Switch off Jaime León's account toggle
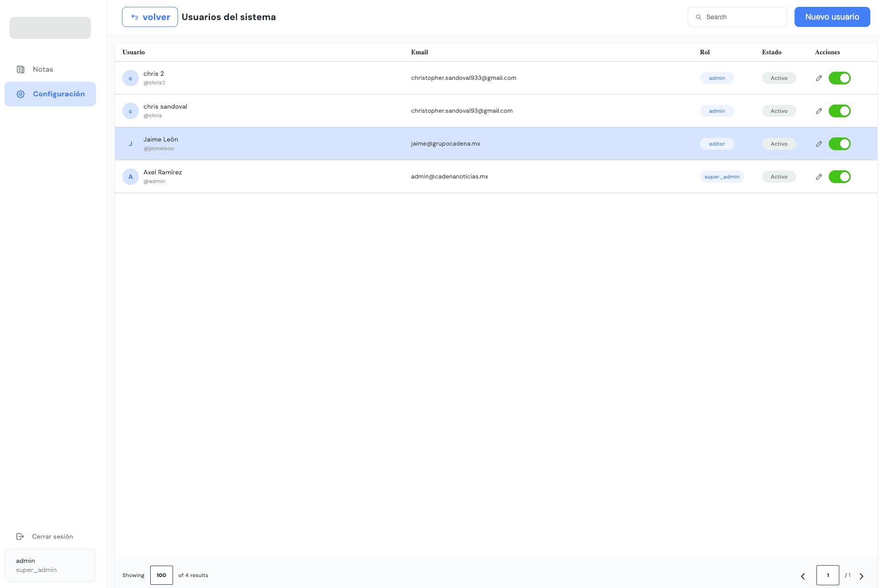The width and height of the screenshot is (879, 588). tap(840, 144)
